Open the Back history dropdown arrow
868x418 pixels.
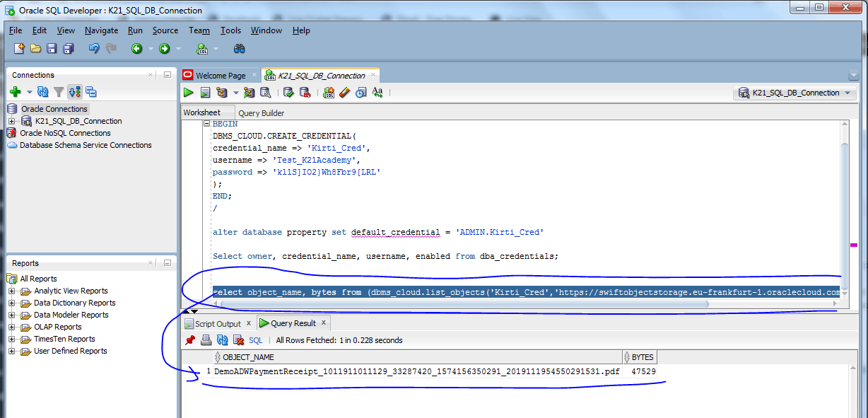(151, 49)
